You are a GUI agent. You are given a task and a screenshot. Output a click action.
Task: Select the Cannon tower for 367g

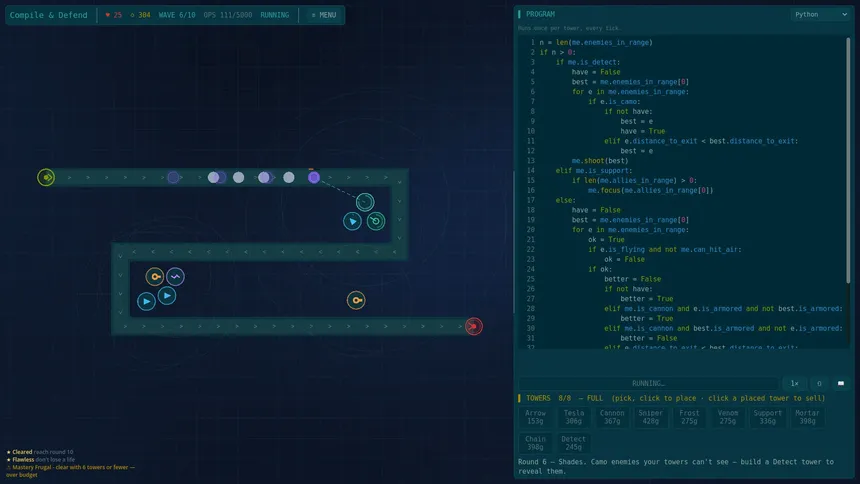(612, 417)
